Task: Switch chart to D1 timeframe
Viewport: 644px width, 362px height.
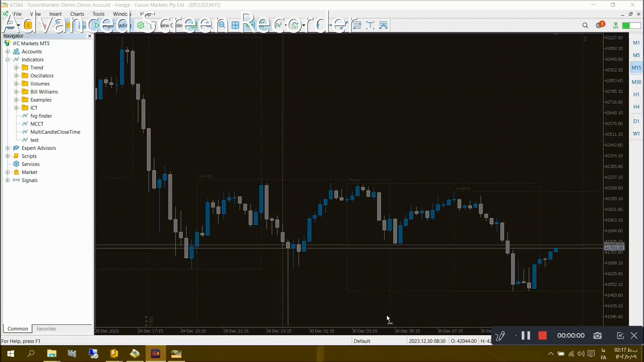Action: [636, 121]
